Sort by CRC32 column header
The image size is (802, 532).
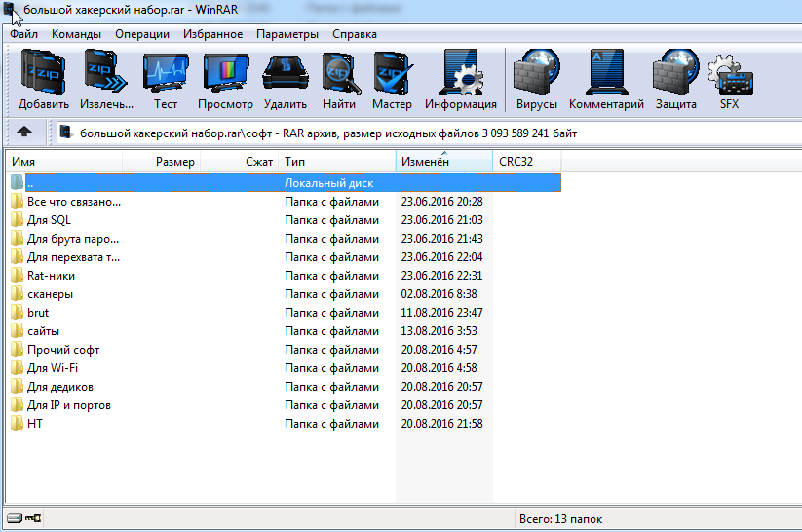point(527,162)
